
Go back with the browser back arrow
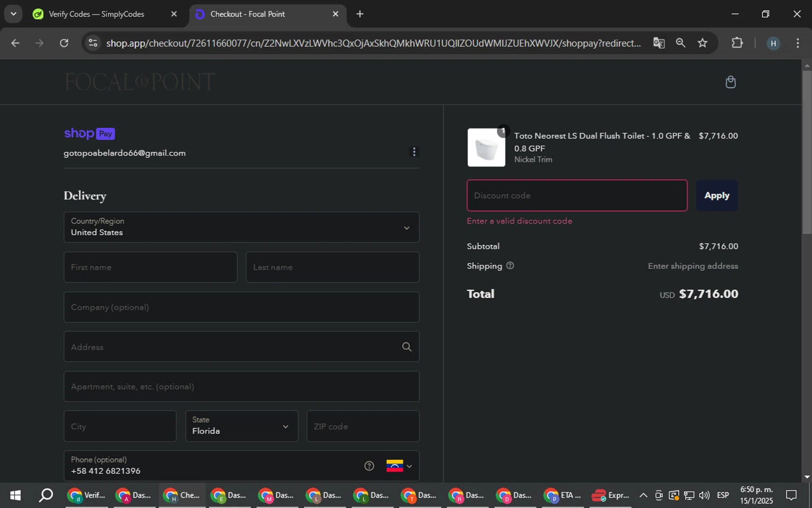pos(15,43)
